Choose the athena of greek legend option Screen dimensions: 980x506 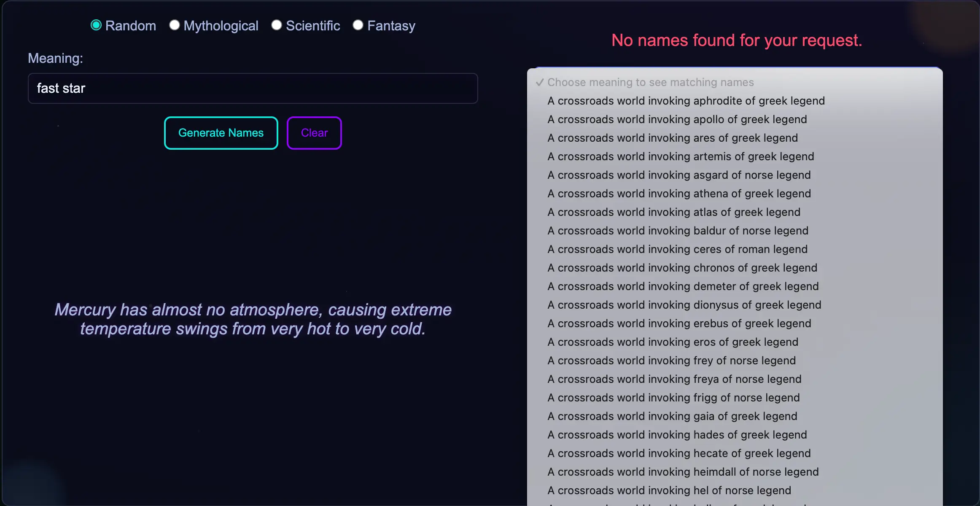(x=679, y=194)
